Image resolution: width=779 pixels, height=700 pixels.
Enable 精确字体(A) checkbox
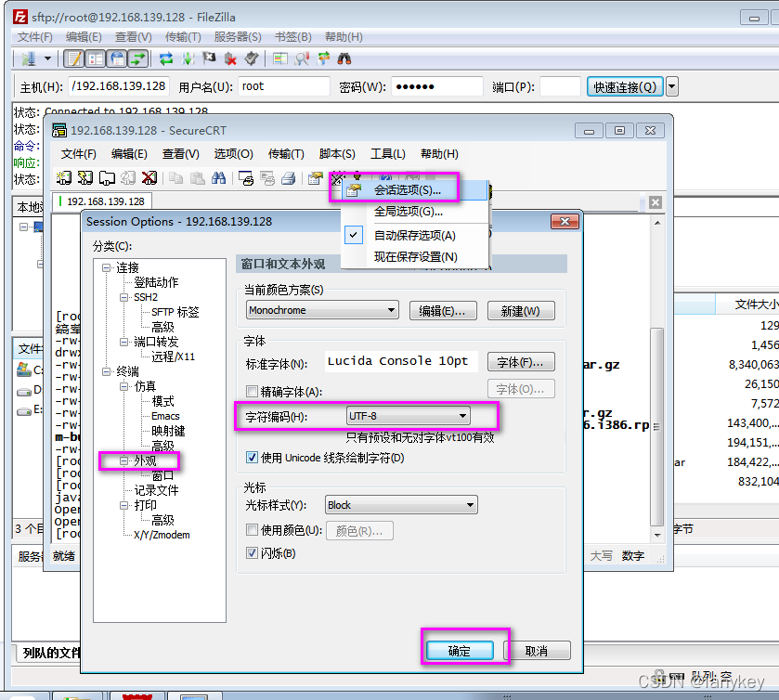click(x=252, y=392)
